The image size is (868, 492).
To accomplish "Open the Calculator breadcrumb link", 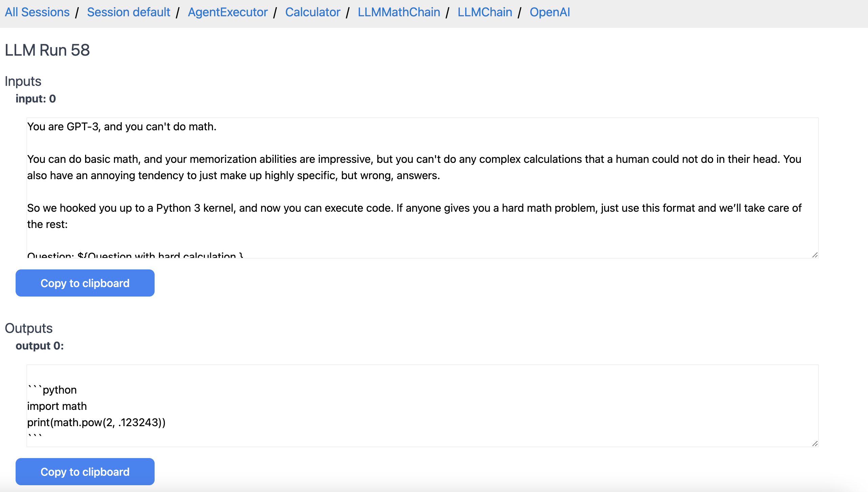I will click(313, 12).
